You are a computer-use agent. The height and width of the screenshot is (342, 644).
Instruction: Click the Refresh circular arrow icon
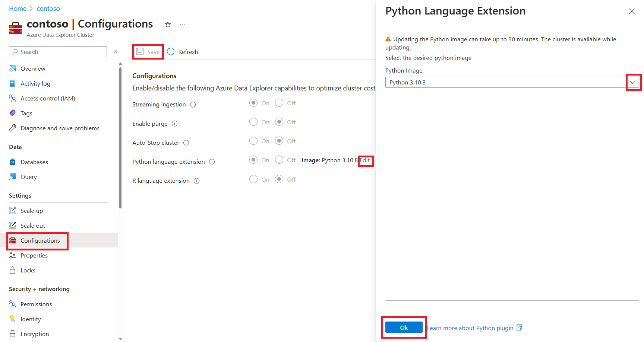tap(171, 52)
